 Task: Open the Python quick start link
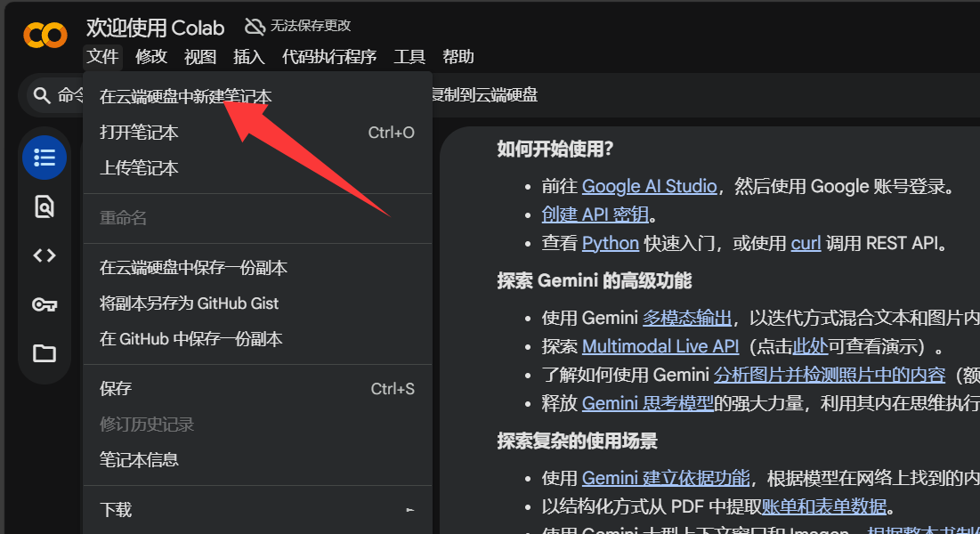pyautogui.click(x=611, y=242)
